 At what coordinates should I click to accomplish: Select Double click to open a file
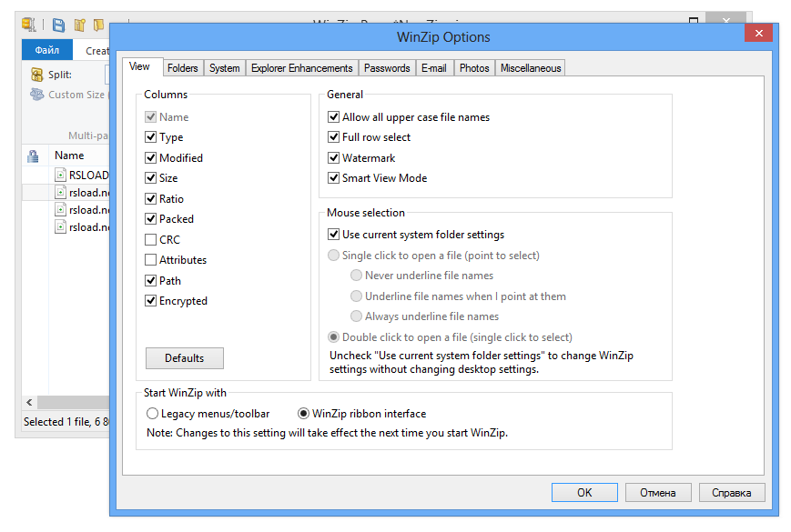(x=333, y=337)
